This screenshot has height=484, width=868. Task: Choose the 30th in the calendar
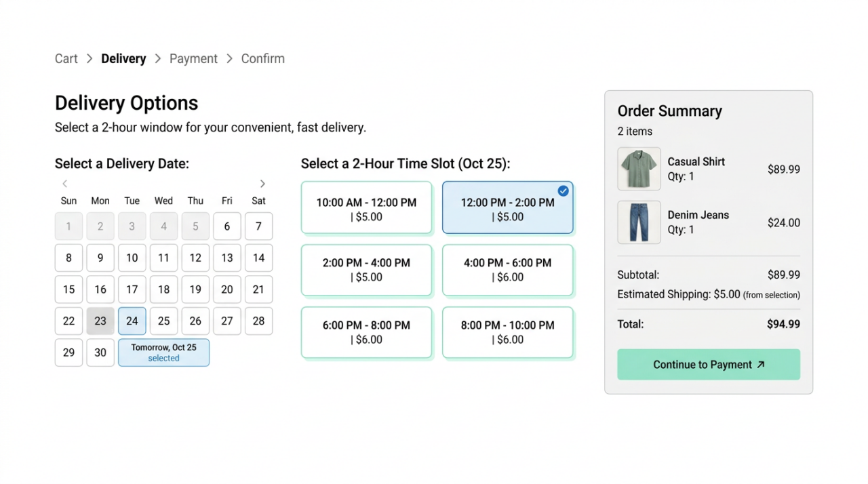click(100, 352)
